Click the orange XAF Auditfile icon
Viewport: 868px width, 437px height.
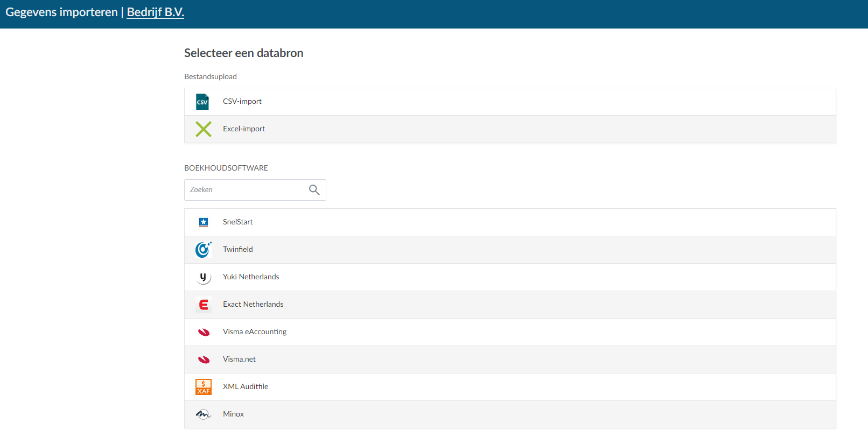[204, 387]
